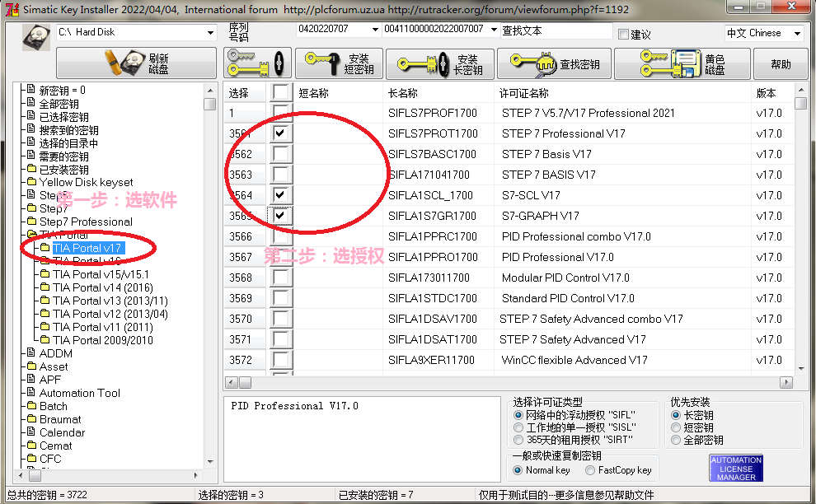Select single license "SISL" radio button
Image resolution: width=816 pixels, height=504 pixels.
518,427
